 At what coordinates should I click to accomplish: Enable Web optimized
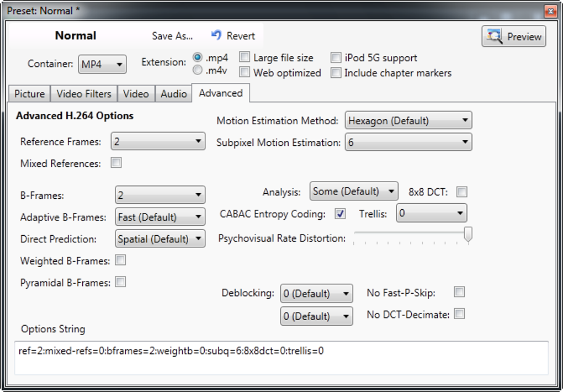[x=245, y=72]
